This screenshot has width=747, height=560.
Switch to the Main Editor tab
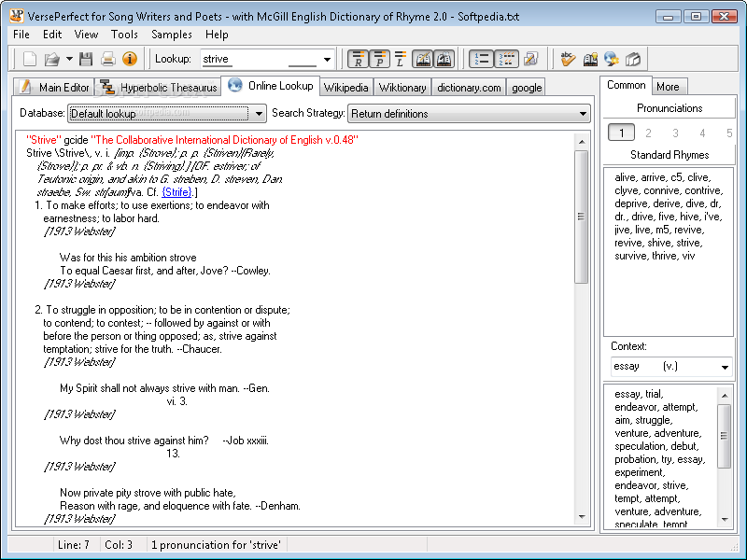point(54,87)
